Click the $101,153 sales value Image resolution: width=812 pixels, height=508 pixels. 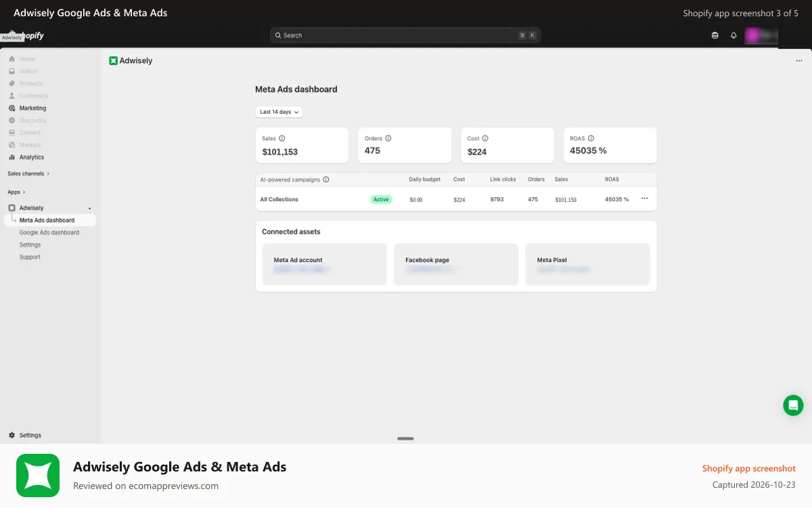[x=280, y=152]
